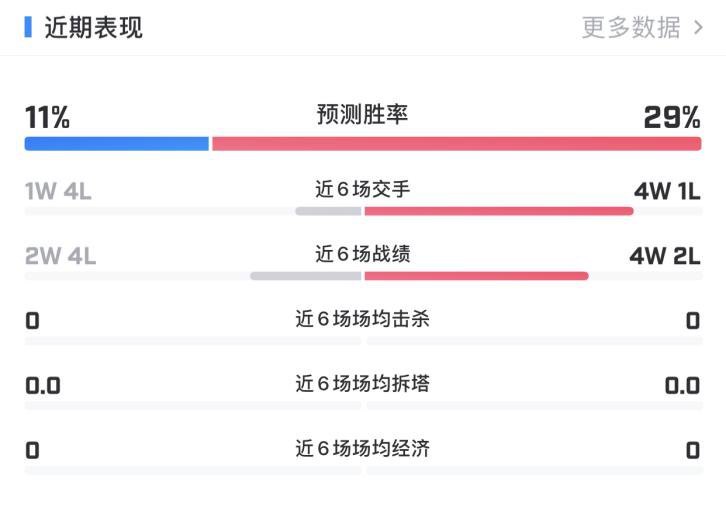726x528 pixels.
Task: Click the red 4W 2L record bar
Action: pyautogui.click(x=476, y=276)
